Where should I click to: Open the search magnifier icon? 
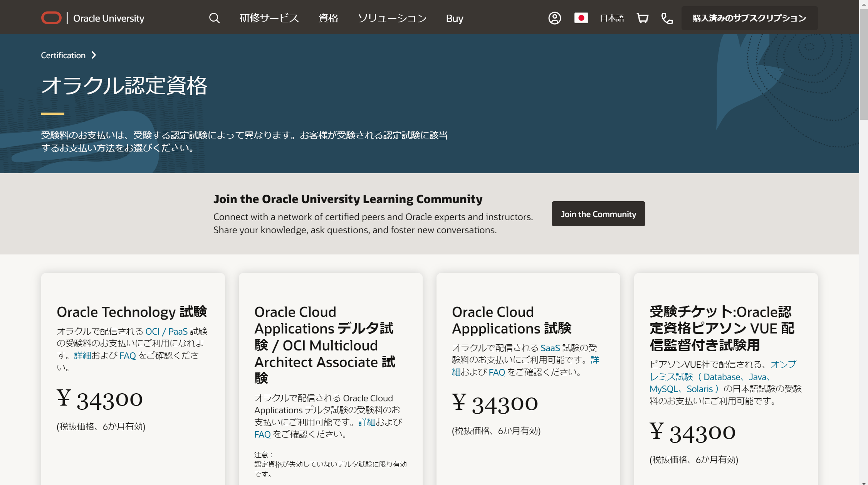(x=214, y=18)
